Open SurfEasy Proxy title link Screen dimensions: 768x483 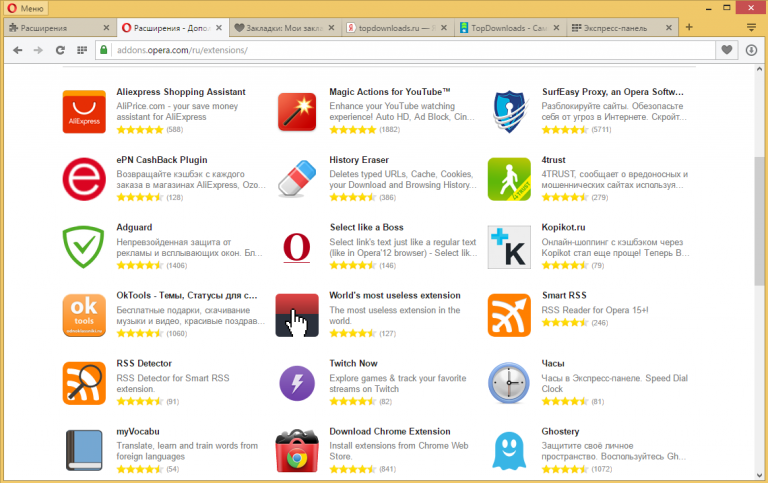tap(613, 92)
